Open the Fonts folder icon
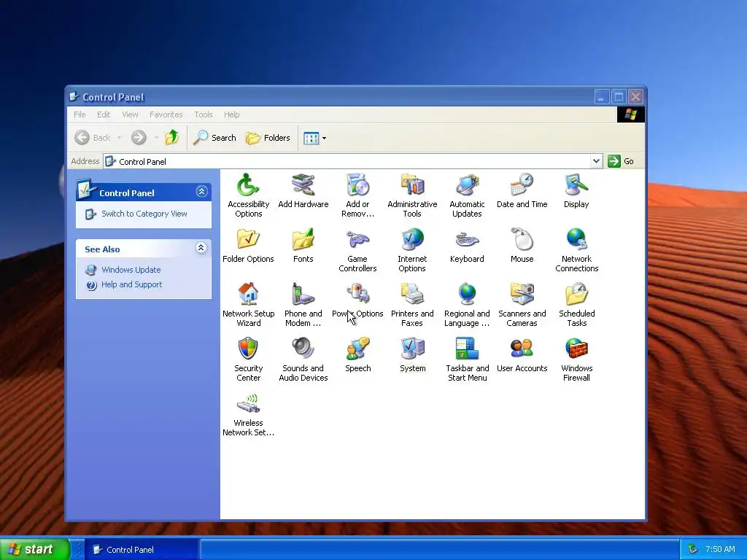 click(x=303, y=240)
